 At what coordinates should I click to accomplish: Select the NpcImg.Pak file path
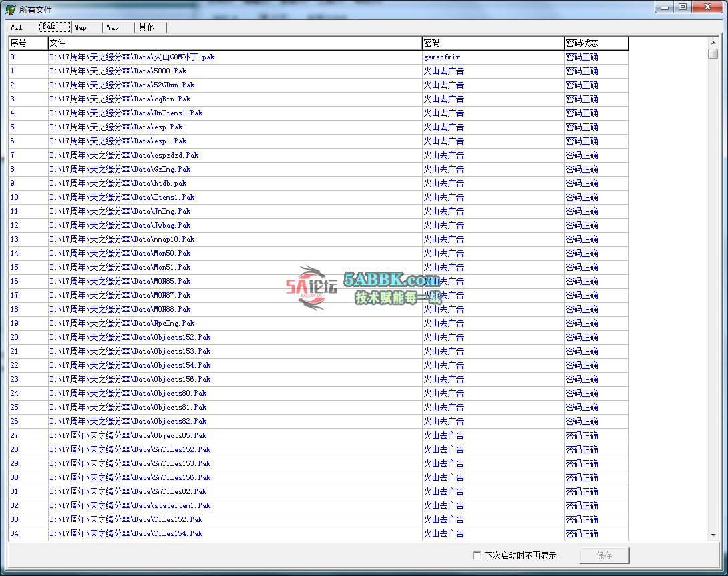coord(122,323)
